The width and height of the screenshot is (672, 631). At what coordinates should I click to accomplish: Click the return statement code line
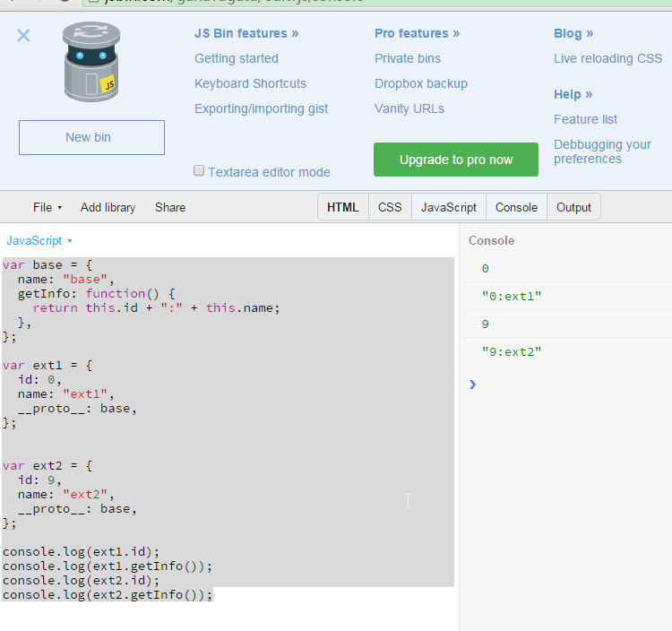pyautogui.click(x=156, y=308)
